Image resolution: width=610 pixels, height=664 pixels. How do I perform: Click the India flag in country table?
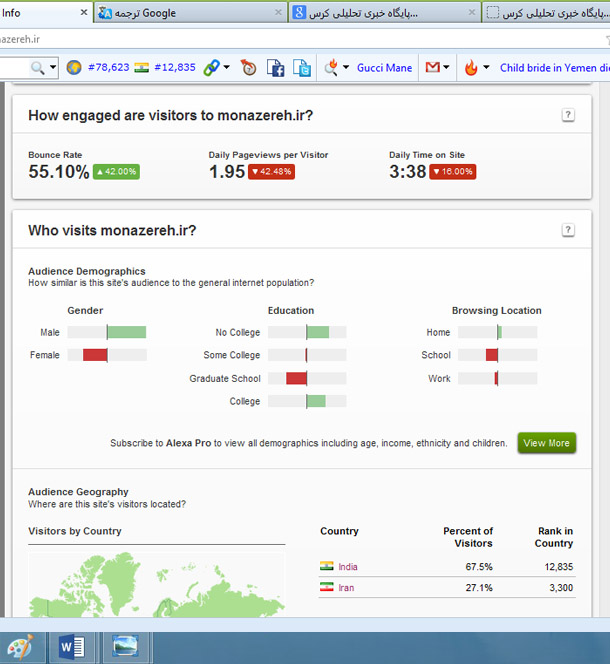[x=327, y=566]
